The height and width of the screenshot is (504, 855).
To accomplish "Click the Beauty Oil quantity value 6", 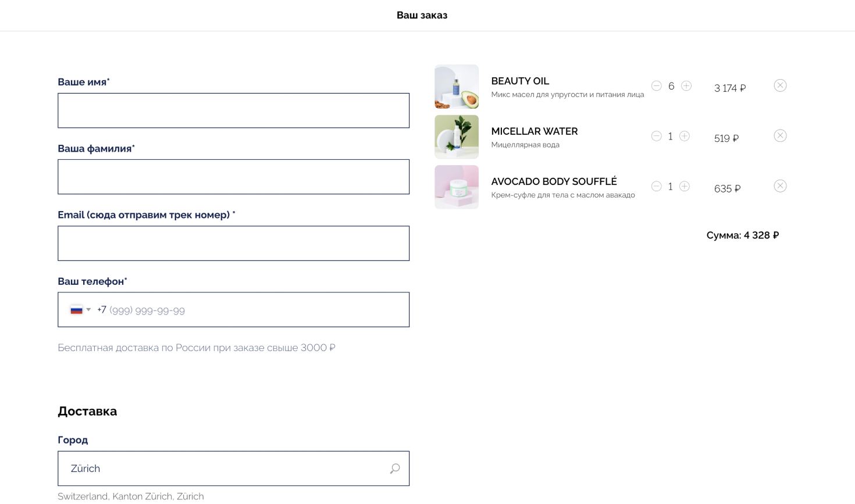I will (x=671, y=86).
